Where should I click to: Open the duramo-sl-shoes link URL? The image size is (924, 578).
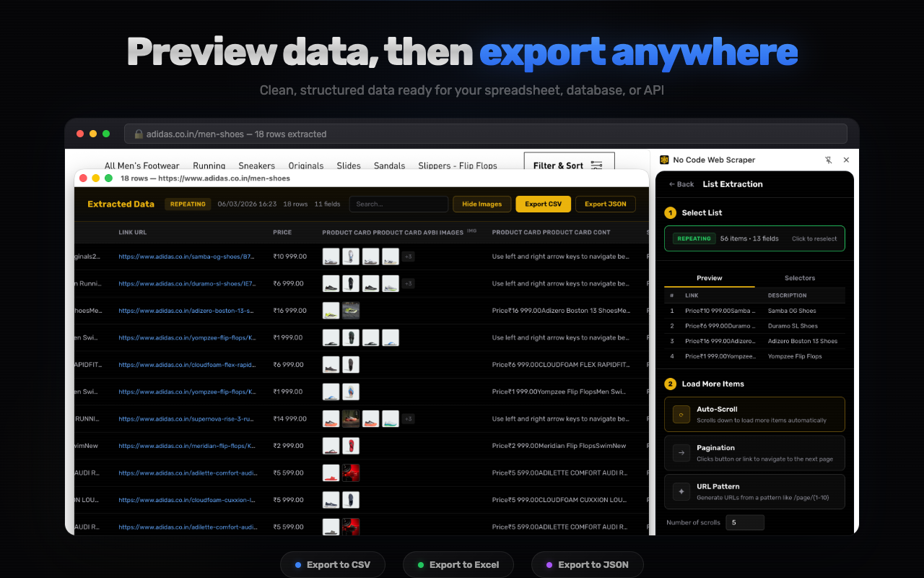pyautogui.click(x=187, y=283)
